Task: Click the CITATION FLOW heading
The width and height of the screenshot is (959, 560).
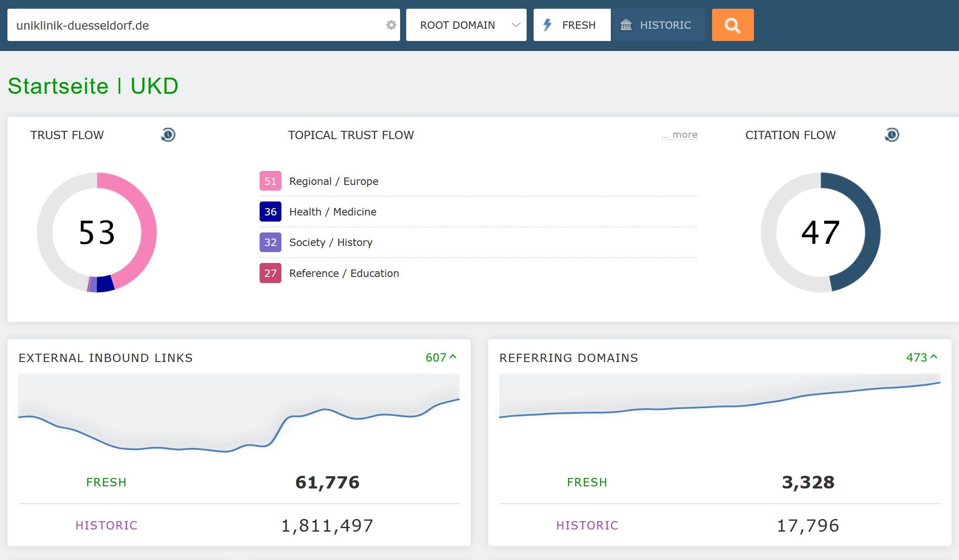Action: (790, 135)
